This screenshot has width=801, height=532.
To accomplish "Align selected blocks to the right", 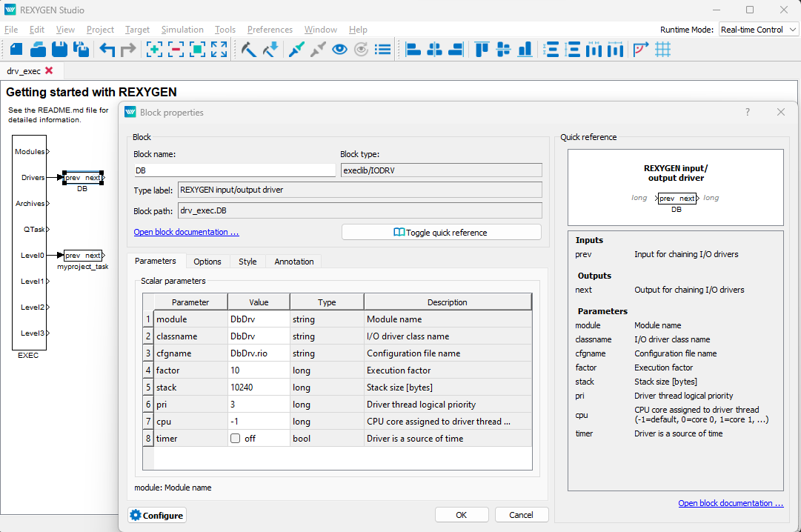I will [x=456, y=50].
